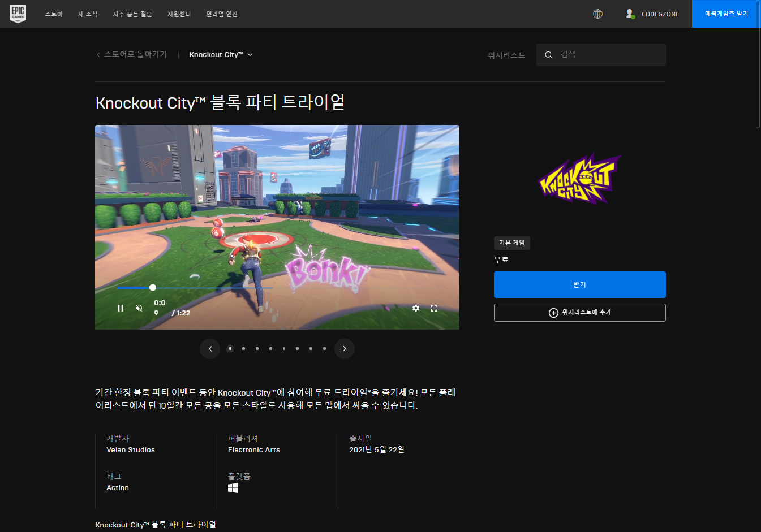Open the language globe icon
The image size is (761, 532).
[x=597, y=14]
